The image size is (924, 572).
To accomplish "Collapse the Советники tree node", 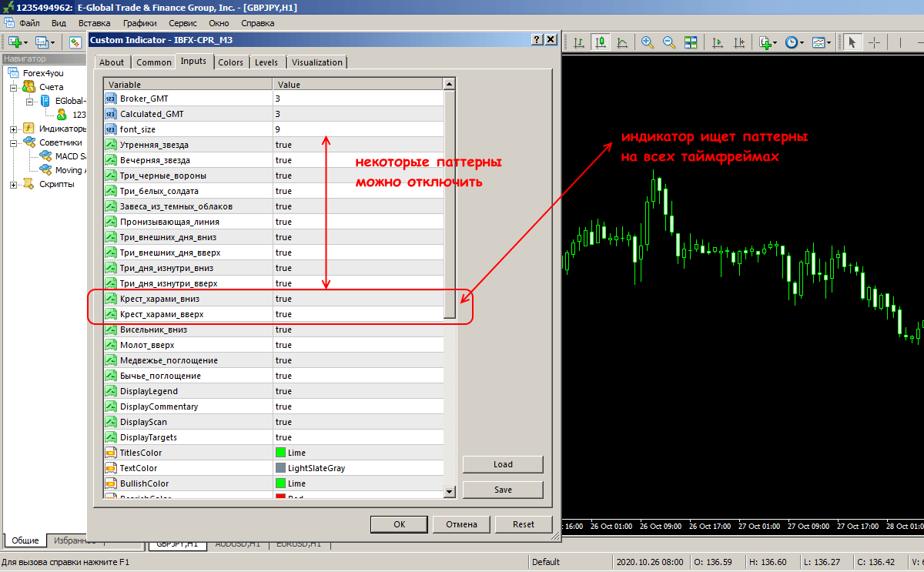I will pyautogui.click(x=14, y=142).
